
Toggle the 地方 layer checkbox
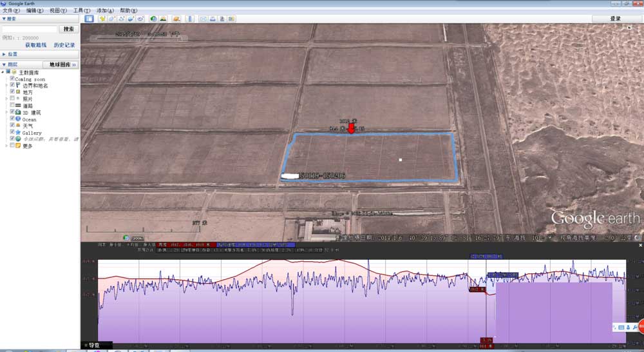12,92
